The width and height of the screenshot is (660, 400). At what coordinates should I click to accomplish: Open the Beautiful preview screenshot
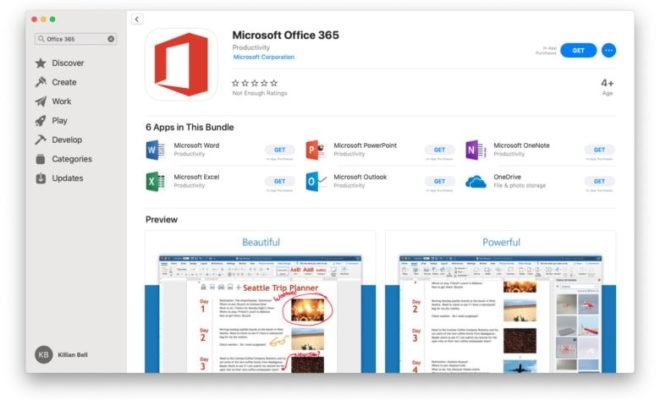tap(260, 300)
